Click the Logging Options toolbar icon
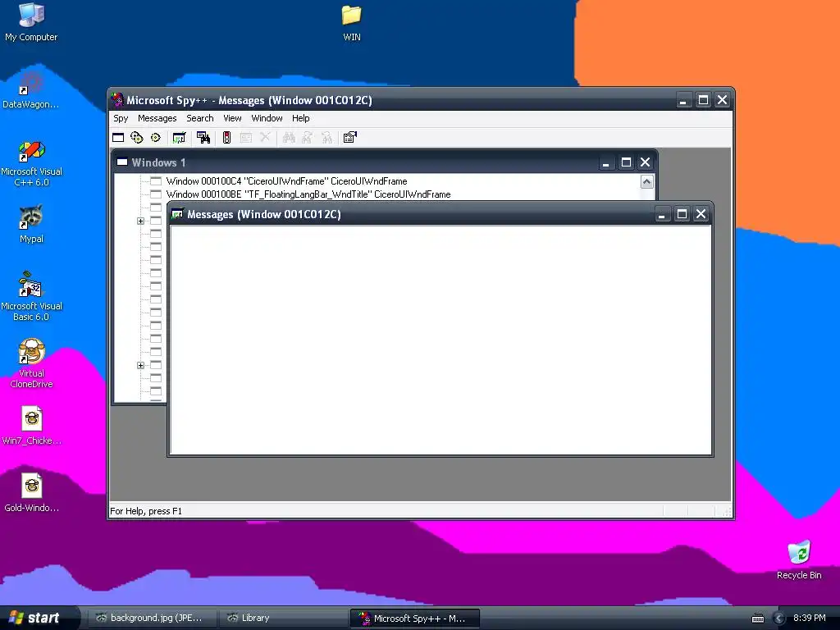 [x=246, y=138]
